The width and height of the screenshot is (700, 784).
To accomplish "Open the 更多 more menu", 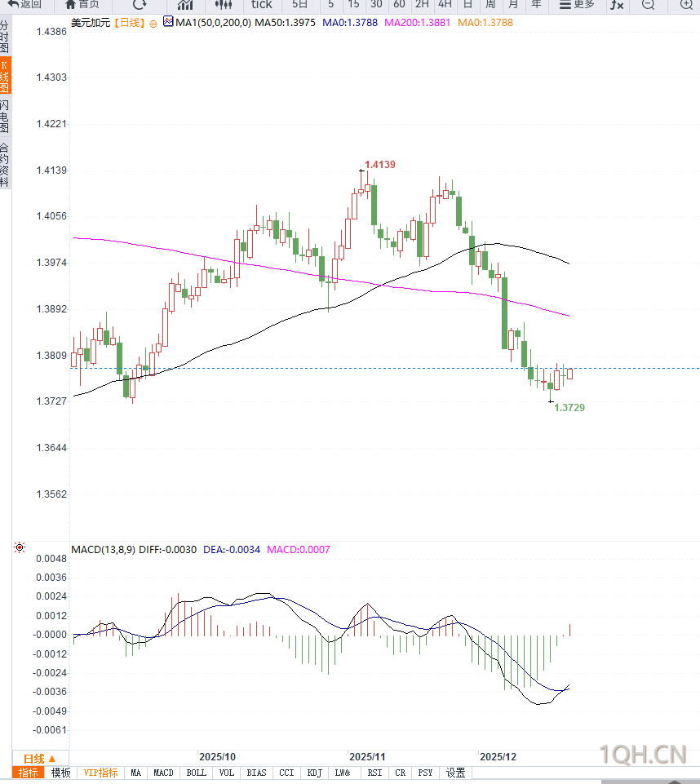I will (578, 4).
